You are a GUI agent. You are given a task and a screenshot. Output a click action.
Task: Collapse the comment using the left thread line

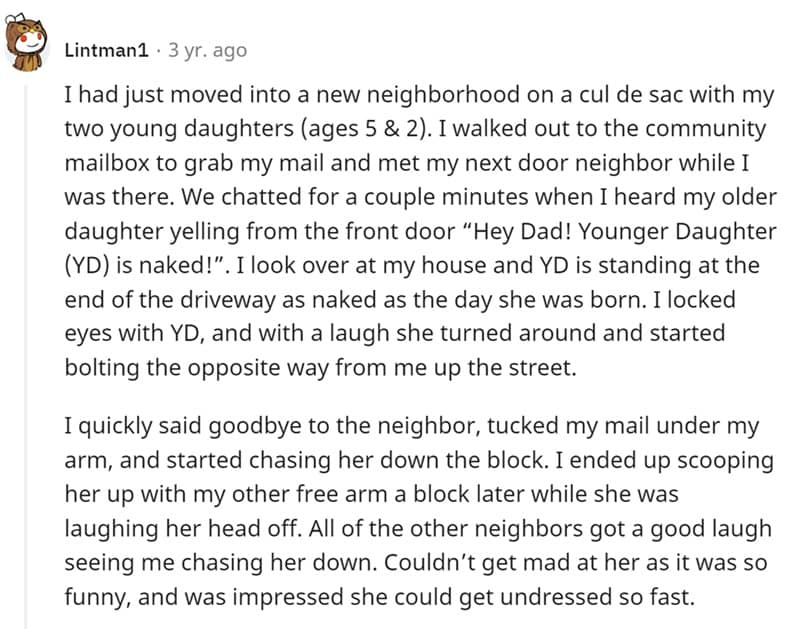click(x=26, y=350)
